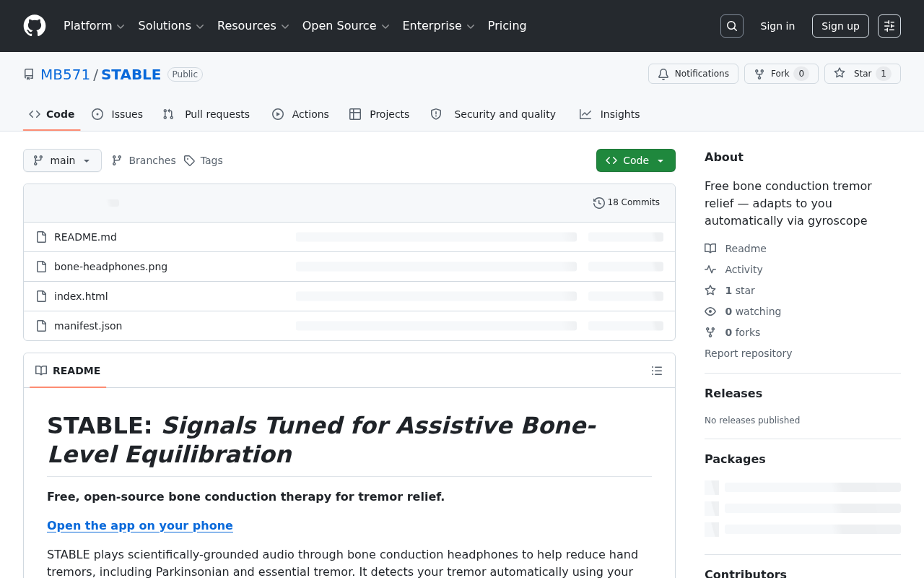Viewport: 924px width, 578px height.
Task: Click the README.md file icon
Action: pos(42,237)
